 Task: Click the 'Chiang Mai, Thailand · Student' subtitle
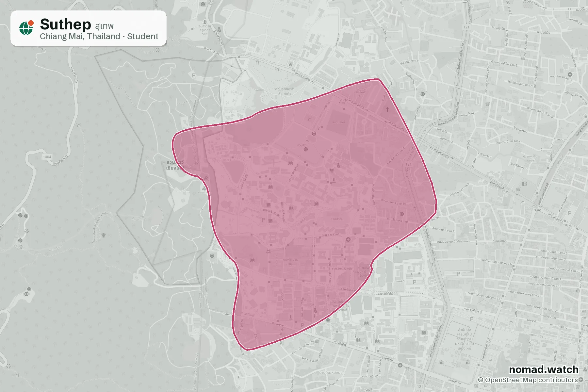click(99, 36)
